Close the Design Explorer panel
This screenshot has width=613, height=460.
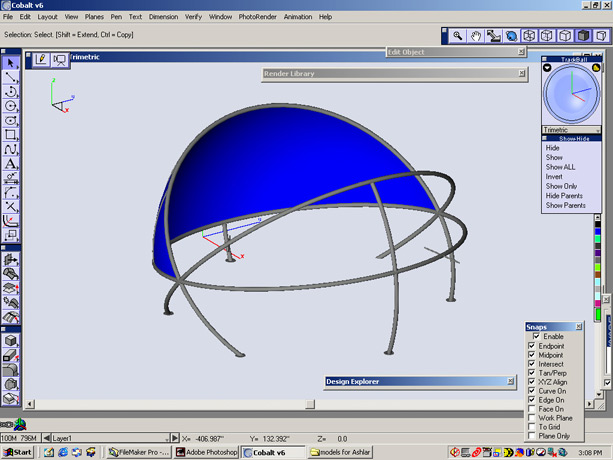pos(511,381)
